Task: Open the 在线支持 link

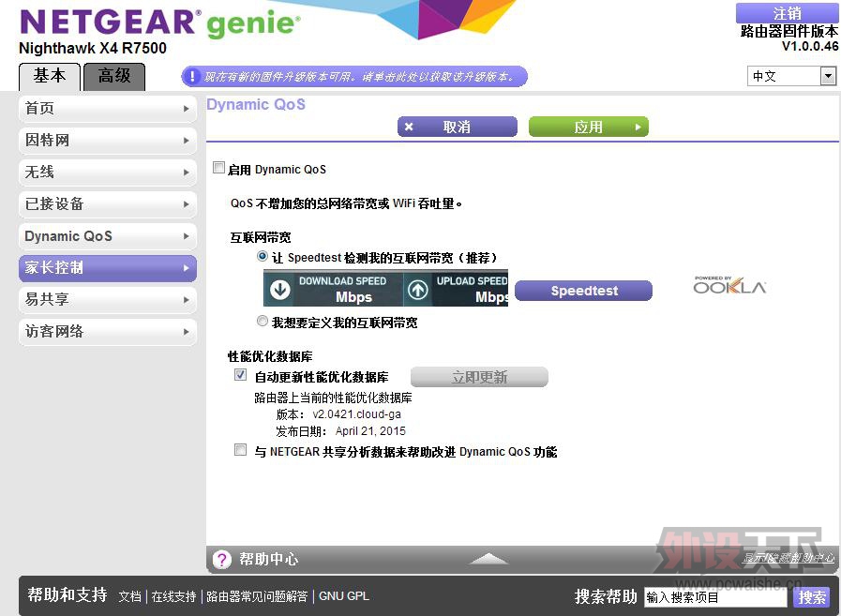Action: click(x=173, y=596)
